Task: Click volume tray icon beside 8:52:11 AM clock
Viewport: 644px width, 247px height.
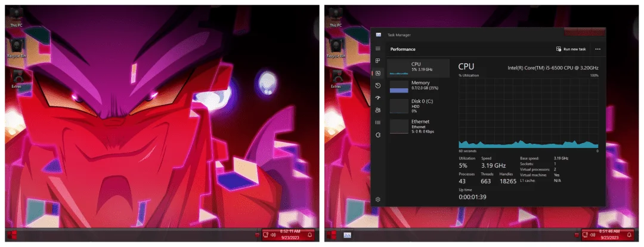Action: (273, 235)
